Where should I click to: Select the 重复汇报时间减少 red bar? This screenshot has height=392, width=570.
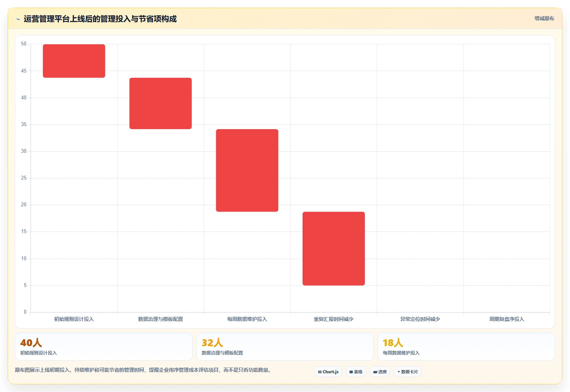(x=334, y=249)
